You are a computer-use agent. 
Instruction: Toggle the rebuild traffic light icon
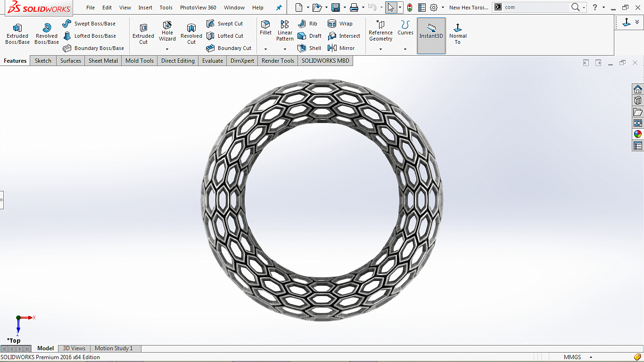pyautogui.click(x=410, y=8)
